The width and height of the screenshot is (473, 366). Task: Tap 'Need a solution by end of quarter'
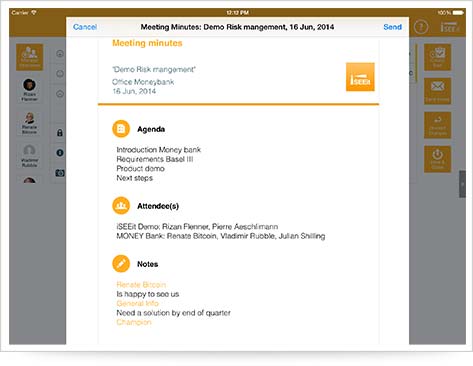coord(173,313)
